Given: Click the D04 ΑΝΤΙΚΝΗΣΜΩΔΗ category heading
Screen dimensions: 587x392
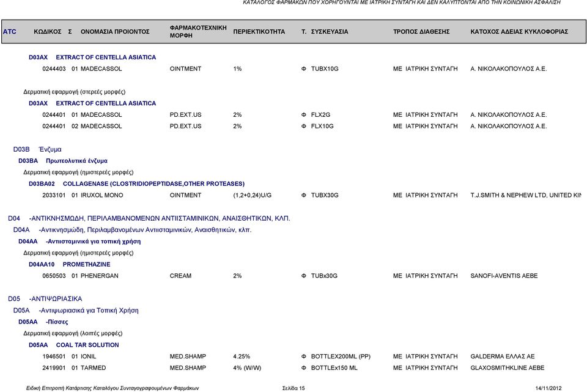Looking at the screenshot, I should [x=149, y=219].
